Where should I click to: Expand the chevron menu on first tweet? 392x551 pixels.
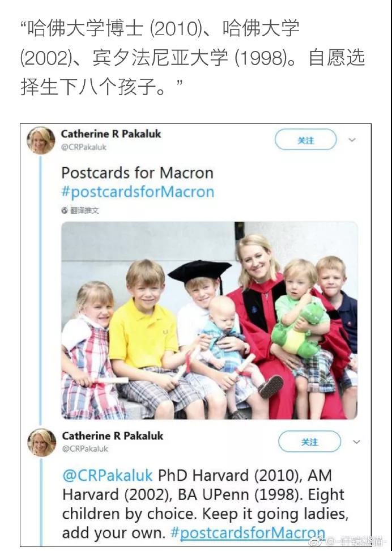coord(352,140)
